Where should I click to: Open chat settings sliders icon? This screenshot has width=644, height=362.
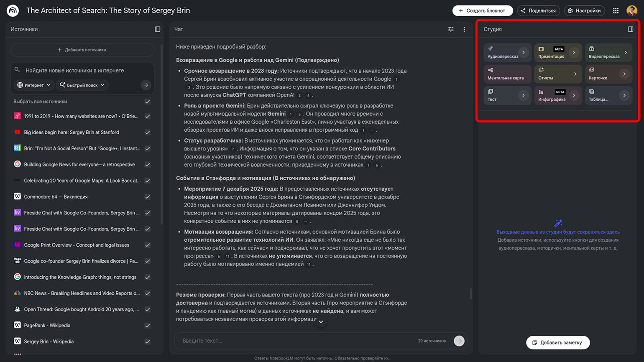tap(451, 29)
